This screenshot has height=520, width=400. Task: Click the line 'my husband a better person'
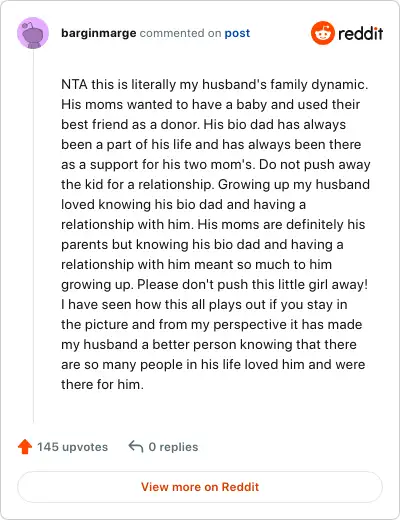[x=209, y=344]
